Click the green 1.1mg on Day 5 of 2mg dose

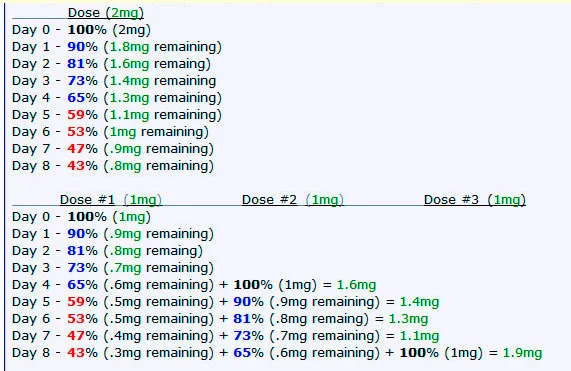[x=129, y=115]
